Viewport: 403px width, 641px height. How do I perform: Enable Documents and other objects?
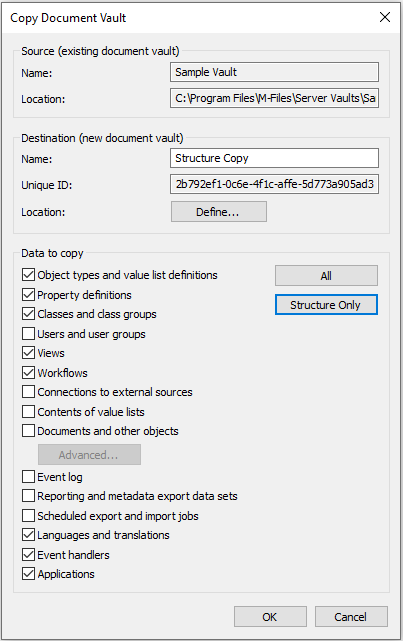pos(28,430)
